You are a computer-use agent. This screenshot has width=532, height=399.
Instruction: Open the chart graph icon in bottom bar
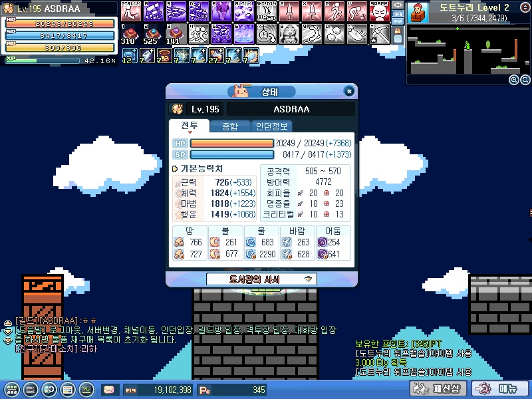pos(86,390)
